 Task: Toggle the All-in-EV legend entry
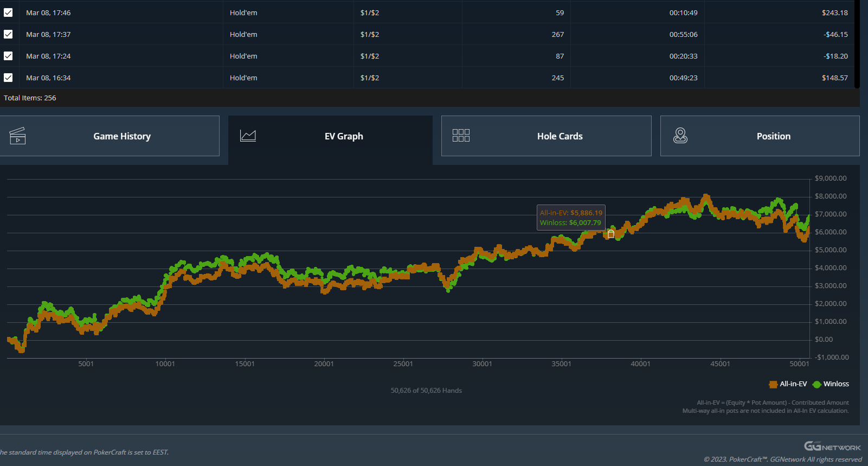788,384
